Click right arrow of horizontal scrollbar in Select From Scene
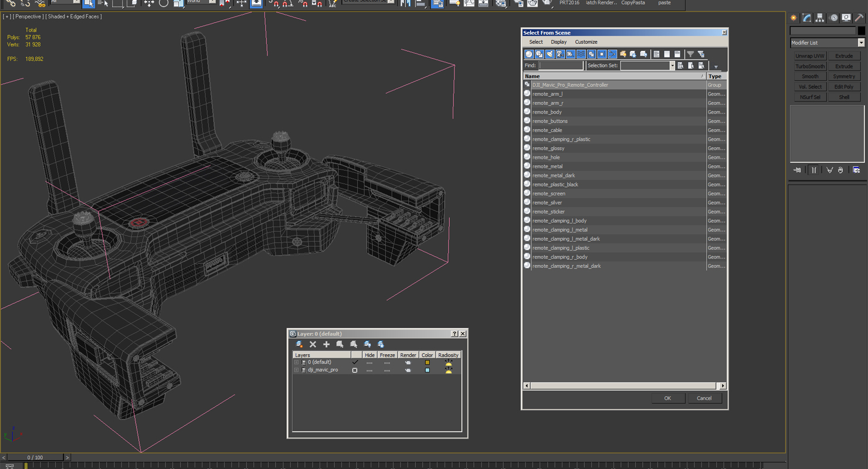Viewport: 868px width, 469px height. pyautogui.click(x=723, y=386)
